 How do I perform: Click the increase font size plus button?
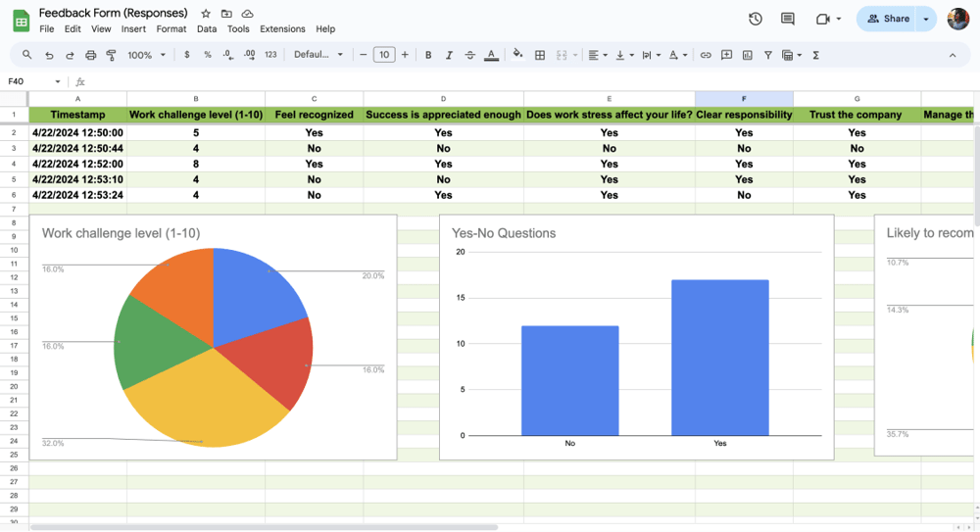point(405,55)
